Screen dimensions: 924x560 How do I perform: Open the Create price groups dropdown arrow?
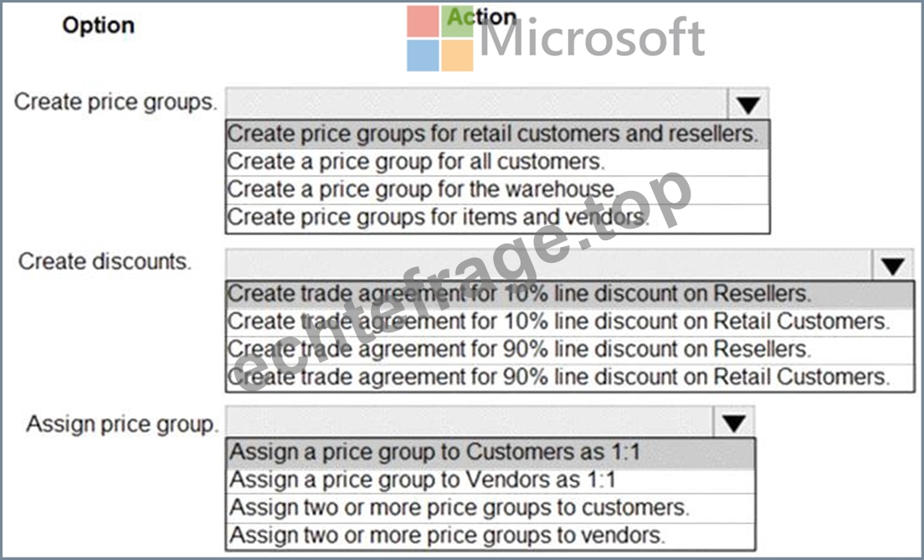(x=748, y=105)
